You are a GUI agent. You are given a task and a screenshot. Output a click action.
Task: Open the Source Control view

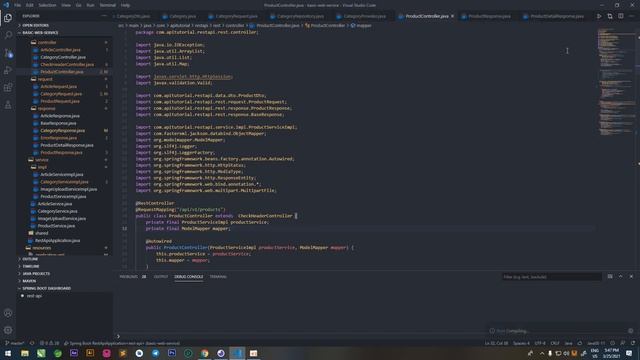click(x=8, y=53)
